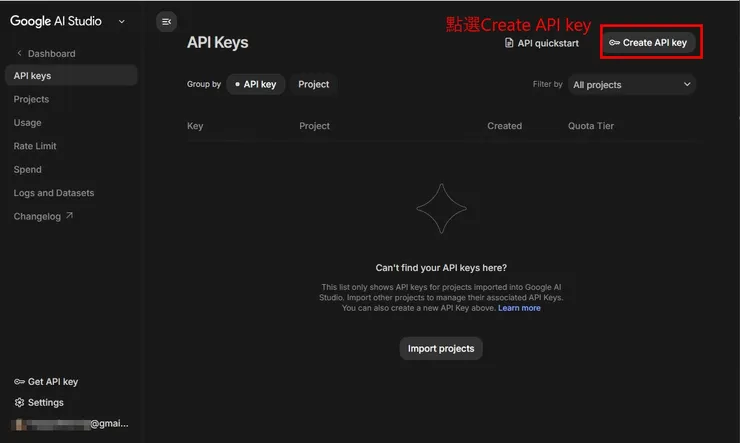Click the key icon in Create API key

(x=614, y=43)
